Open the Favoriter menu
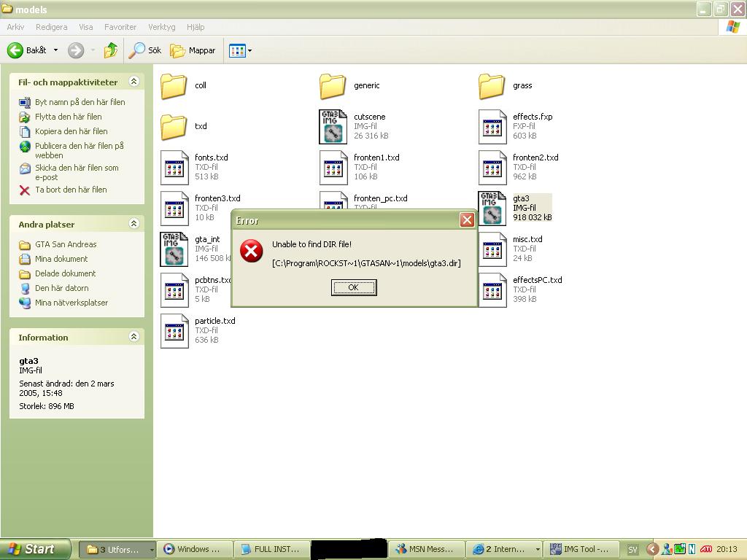This screenshot has height=560, width=747. click(x=120, y=27)
